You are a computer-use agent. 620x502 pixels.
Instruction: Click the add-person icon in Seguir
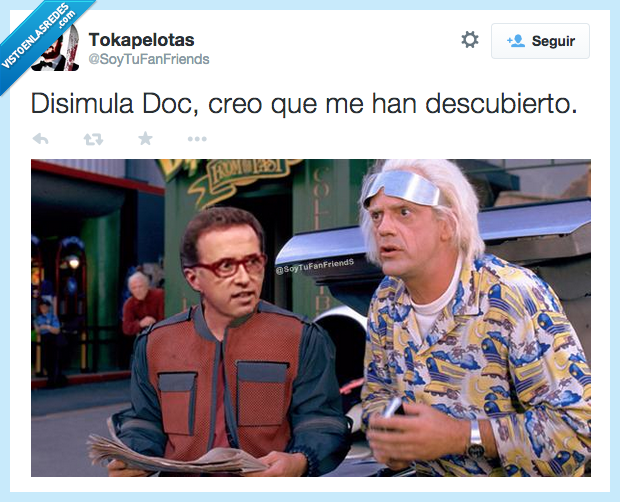tap(516, 41)
